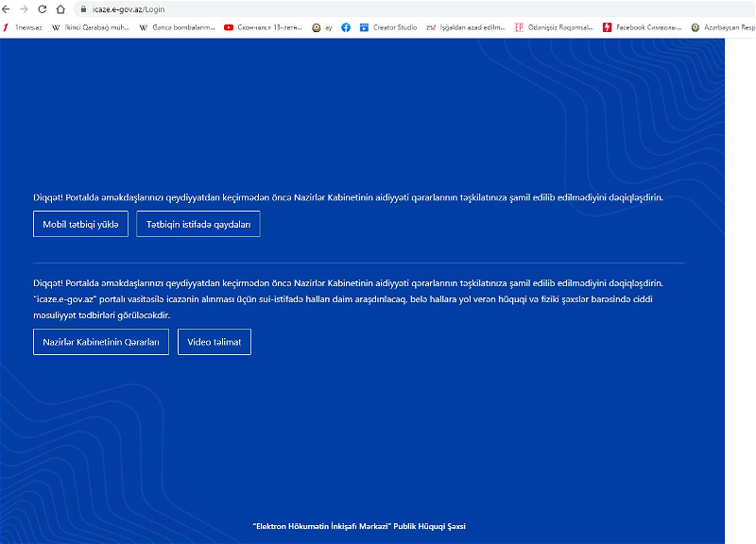Open the Ödənişsiz Rəqəmsal... bookmark
This screenshot has height=544, width=756.
[x=554, y=27]
